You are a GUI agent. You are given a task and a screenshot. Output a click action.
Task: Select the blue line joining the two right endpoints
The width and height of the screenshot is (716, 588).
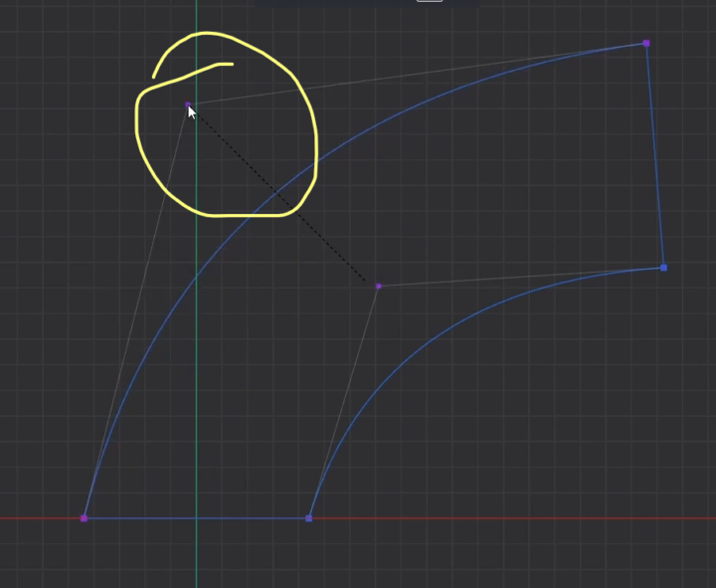click(655, 155)
